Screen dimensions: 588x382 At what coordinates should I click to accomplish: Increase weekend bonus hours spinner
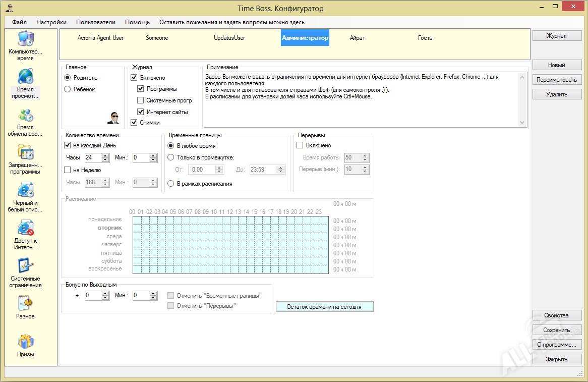[106, 293]
